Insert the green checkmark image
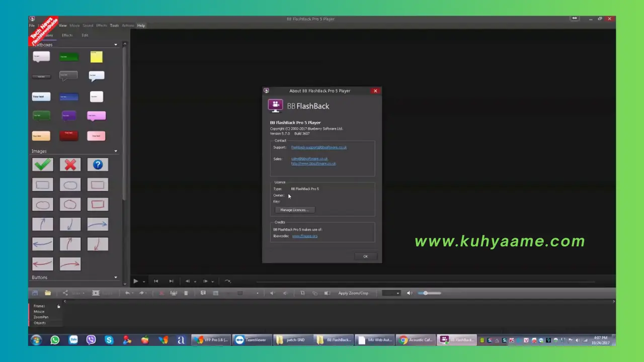644x362 pixels. click(42, 164)
